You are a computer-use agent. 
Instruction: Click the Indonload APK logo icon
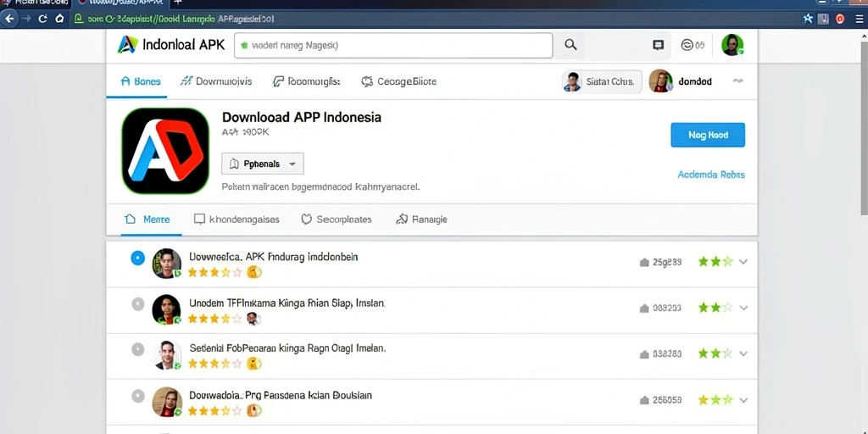(x=127, y=45)
